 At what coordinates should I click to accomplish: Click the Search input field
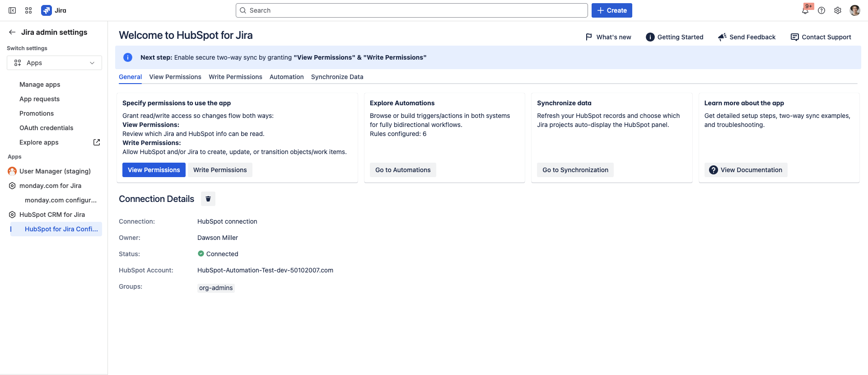pos(412,10)
